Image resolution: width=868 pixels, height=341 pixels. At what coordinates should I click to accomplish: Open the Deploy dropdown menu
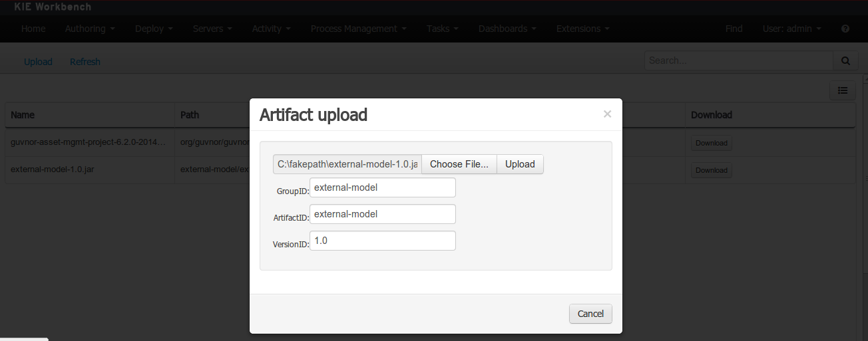click(x=154, y=29)
